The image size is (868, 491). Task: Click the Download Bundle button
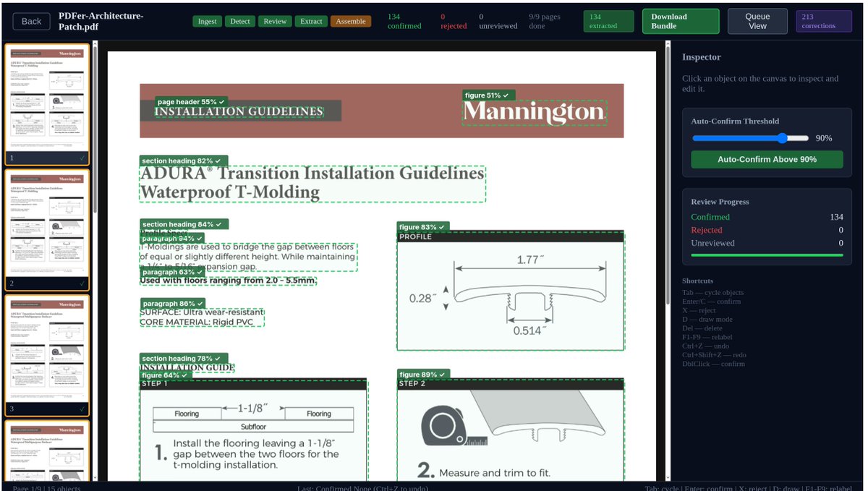pos(680,21)
